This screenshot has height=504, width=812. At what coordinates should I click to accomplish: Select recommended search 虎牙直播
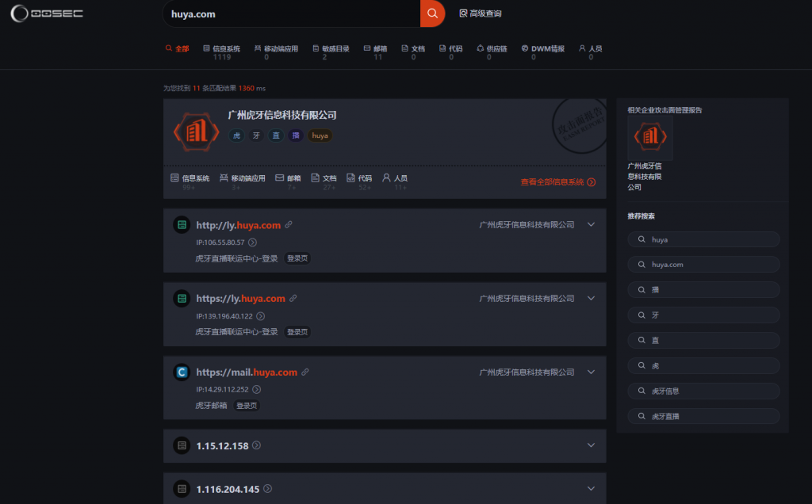coord(703,417)
